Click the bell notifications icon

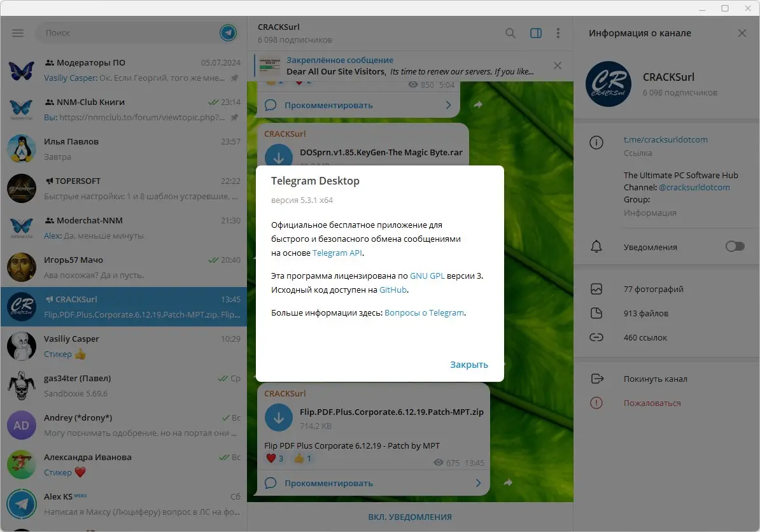click(x=596, y=247)
